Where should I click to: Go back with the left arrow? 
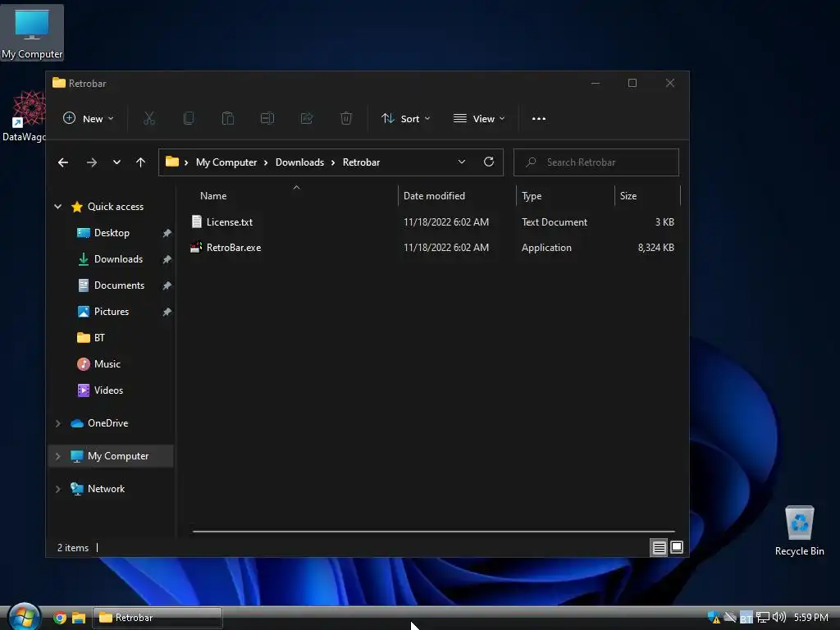[63, 162]
